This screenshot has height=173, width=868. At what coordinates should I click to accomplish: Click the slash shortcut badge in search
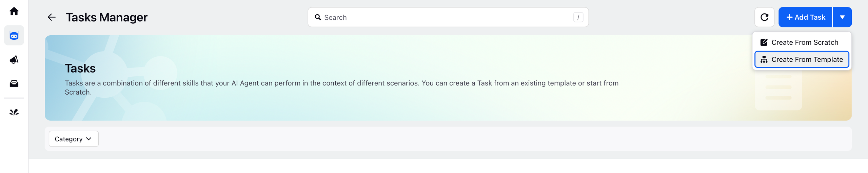click(x=578, y=17)
